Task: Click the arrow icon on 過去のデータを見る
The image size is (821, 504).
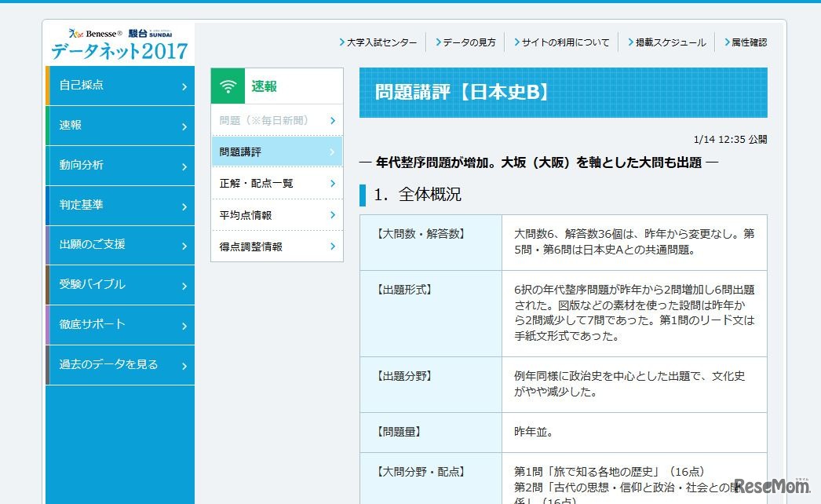Action: (x=183, y=365)
